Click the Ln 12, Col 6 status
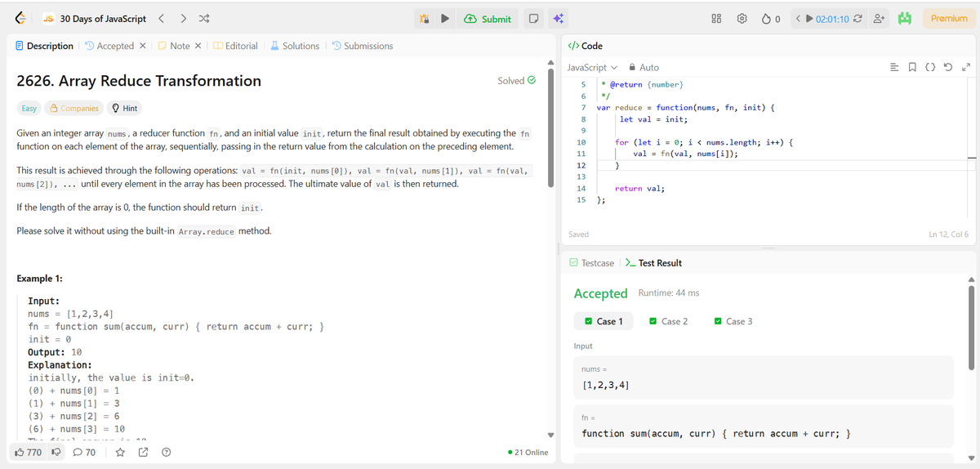Viewport: 980px width, 469px height. click(x=948, y=234)
